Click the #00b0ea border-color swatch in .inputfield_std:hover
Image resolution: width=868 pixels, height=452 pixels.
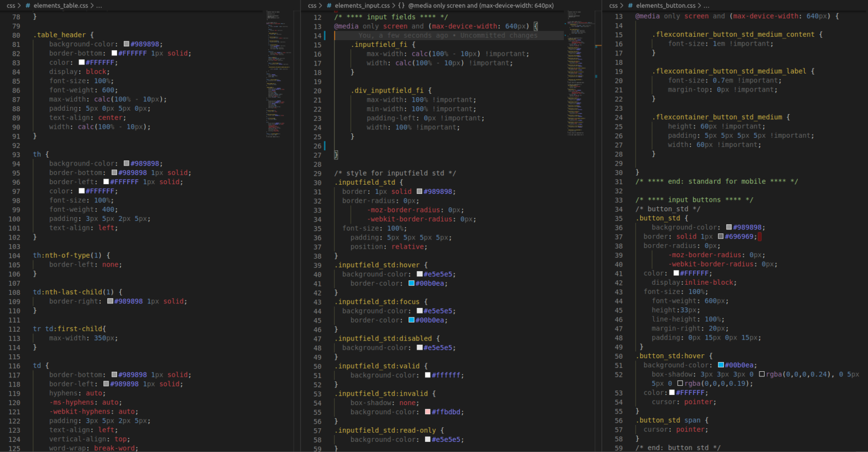click(411, 283)
